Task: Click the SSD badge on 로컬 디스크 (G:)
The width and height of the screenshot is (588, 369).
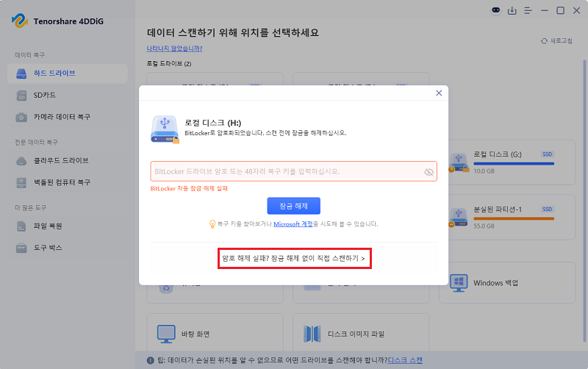Action: coord(548,154)
